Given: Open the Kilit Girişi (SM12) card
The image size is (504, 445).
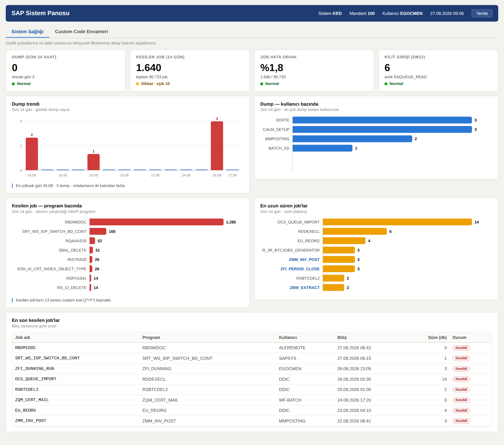Looking at the screenshot, I should tap(438, 71).
